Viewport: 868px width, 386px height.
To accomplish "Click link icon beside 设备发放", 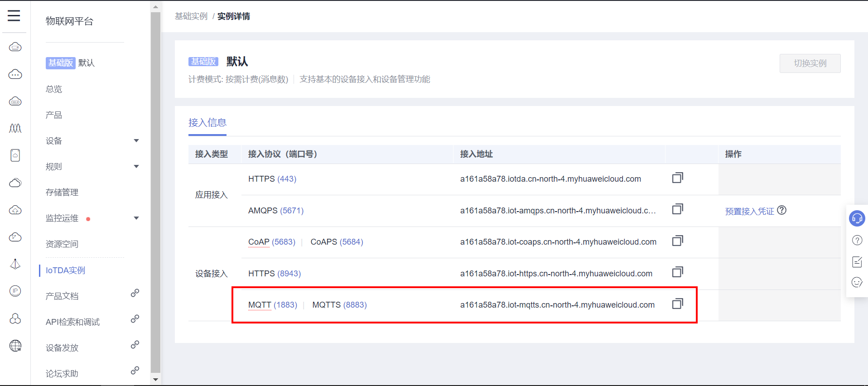I will click(135, 345).
